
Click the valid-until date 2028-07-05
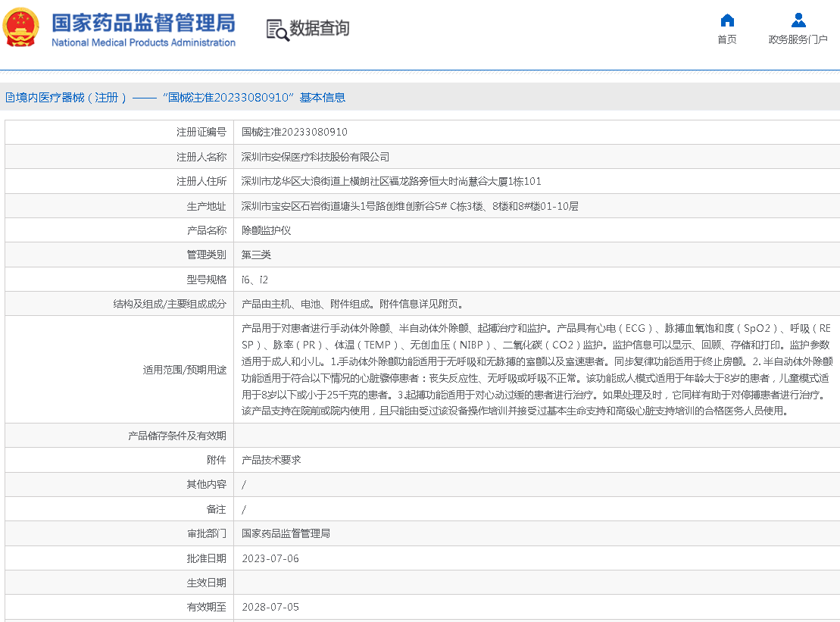pyautogui.click(x=270, y=607)
